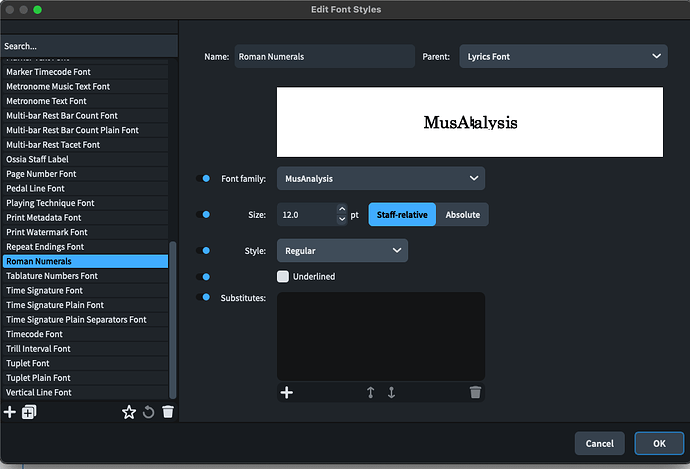
Task: Revert font style to factory settings
Action: click(x=149, y=412)
